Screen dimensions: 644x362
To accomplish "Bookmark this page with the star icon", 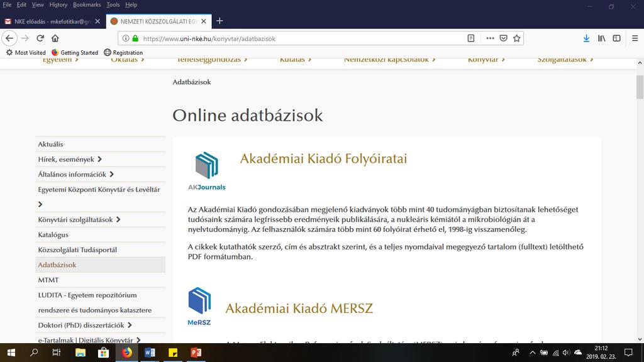I will tap(517, 38).
